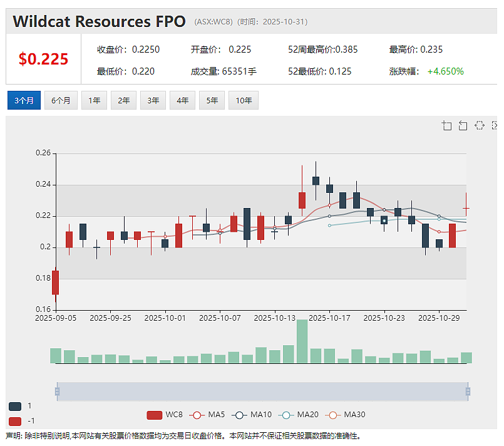
Task: Open the 3年 chart range
Action: coord(153,100)
